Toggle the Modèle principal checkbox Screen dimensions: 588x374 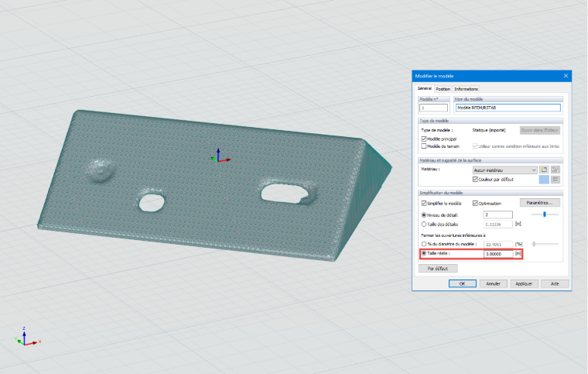(424, 139)
